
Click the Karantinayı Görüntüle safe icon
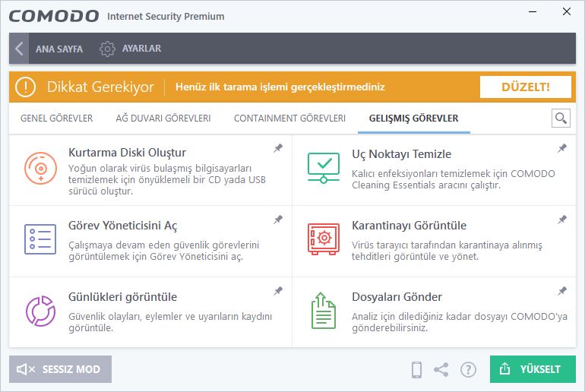pos(324,239)
